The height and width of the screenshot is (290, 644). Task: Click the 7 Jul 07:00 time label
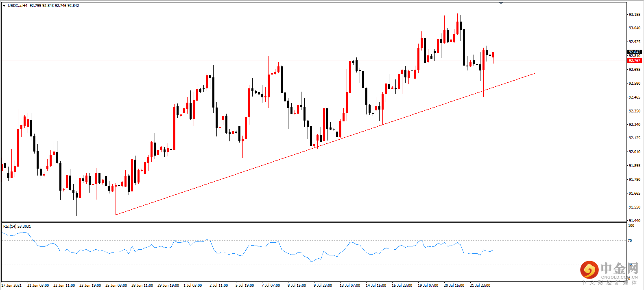point(271,286)
